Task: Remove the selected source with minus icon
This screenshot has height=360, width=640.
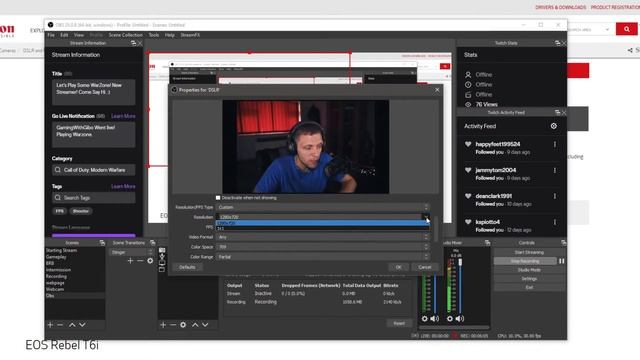Action: point(173,325)
